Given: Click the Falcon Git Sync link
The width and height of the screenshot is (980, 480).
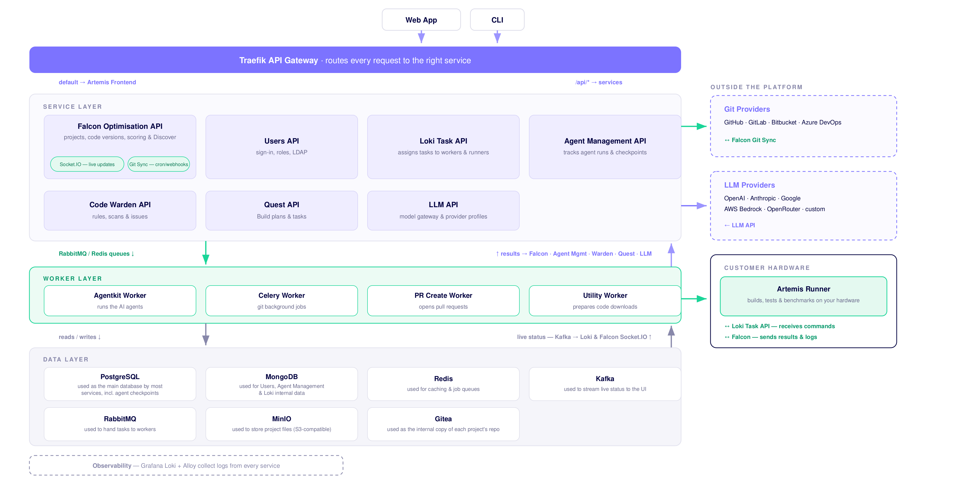Looking at the screenshot, I should [x=750, y=140].
